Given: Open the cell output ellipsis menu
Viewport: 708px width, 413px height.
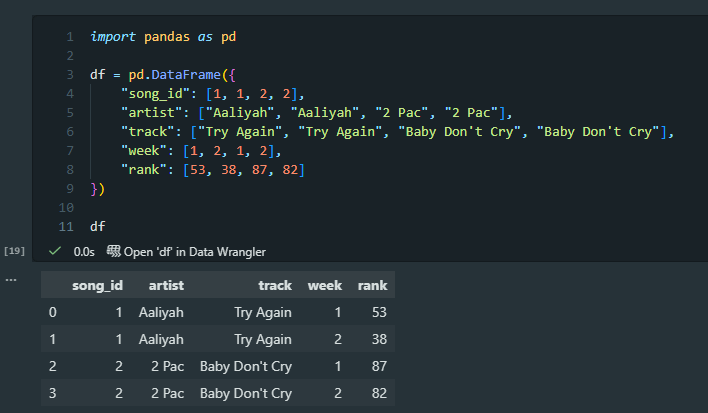Looking at the screenshot, I should (12, 279).
